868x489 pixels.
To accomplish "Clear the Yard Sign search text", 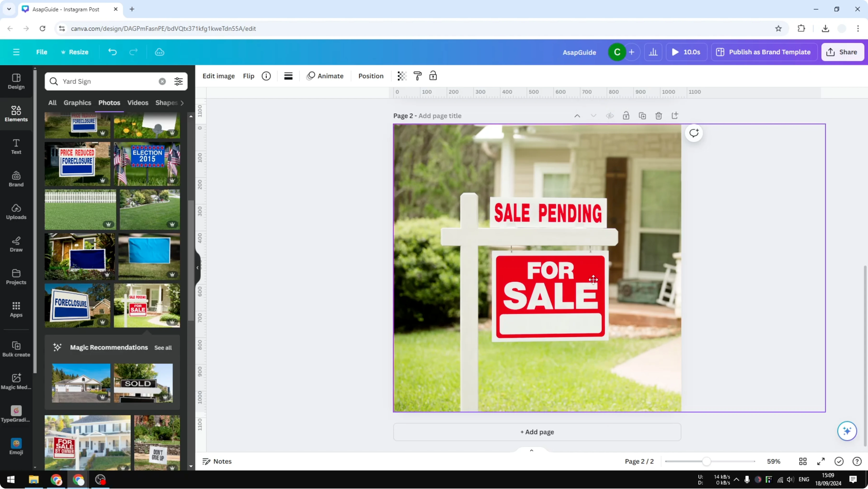I will pos(162,81).
